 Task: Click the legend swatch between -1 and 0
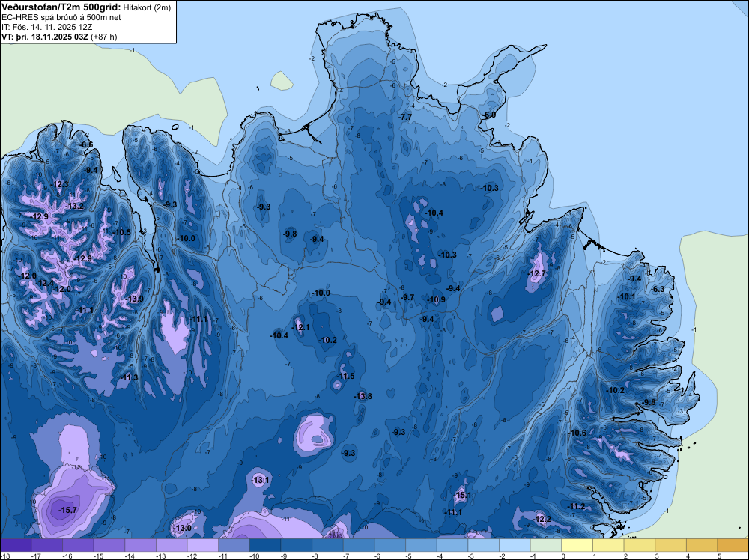click(546, 545)
